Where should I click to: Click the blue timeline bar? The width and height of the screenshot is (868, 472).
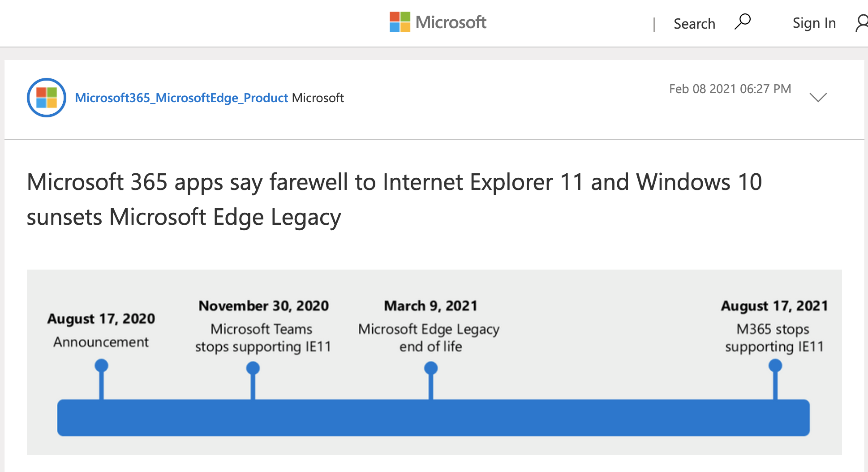[433, 417]
